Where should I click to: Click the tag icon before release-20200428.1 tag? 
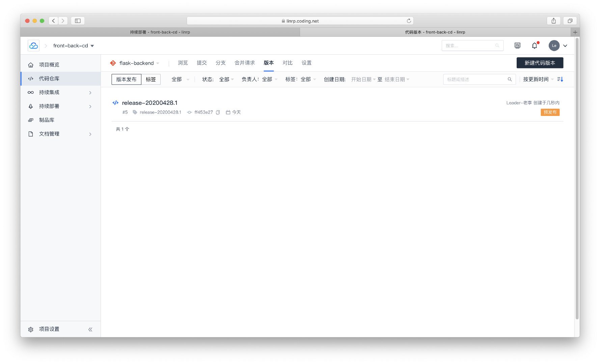[135, 112]
